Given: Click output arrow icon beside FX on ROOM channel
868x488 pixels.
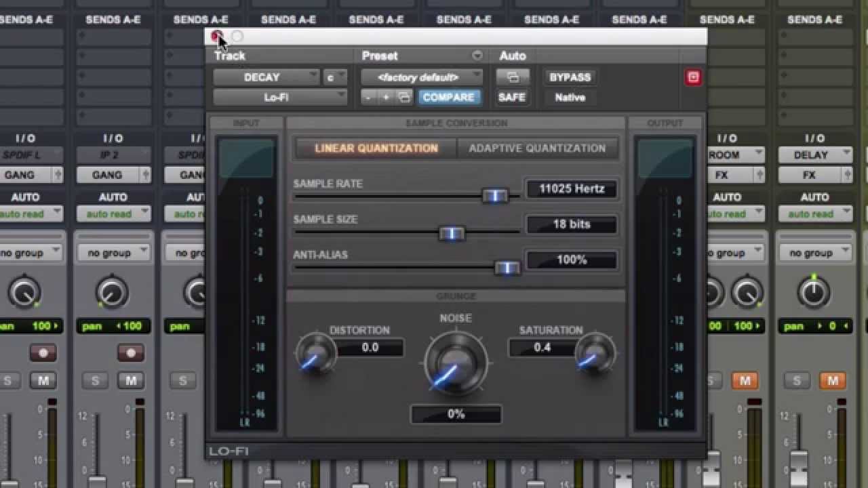Looking at the screenshot, I should (759, 175).
